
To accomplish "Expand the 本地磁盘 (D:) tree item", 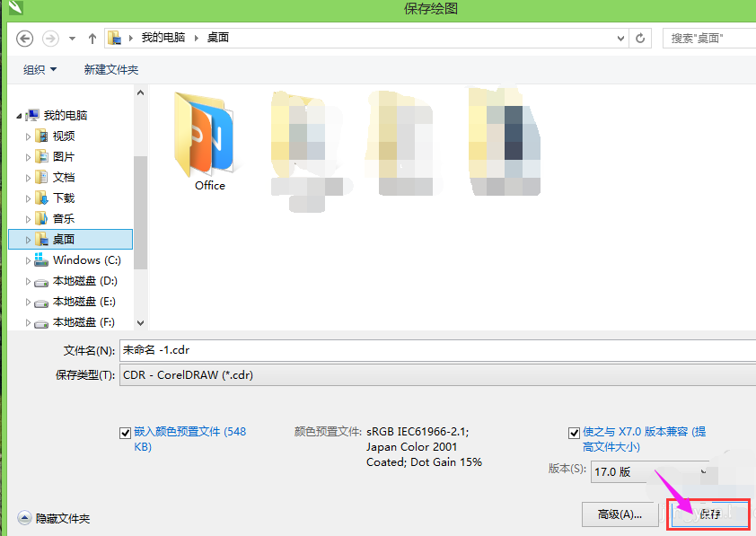I will pos(28,280).
